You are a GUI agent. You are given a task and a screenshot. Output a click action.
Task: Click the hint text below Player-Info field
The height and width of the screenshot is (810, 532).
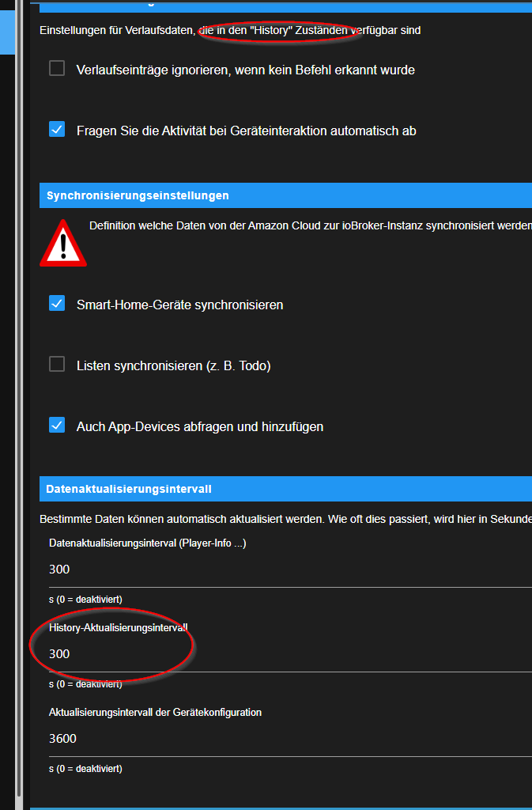85,599
